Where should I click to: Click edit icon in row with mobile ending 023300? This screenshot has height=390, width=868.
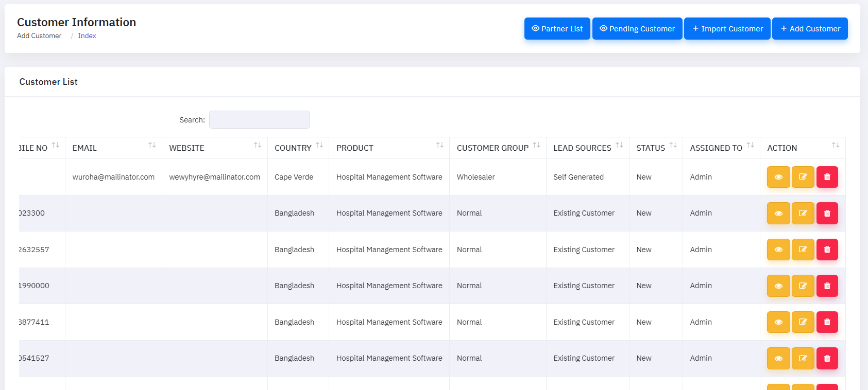[x=803, y=214]
